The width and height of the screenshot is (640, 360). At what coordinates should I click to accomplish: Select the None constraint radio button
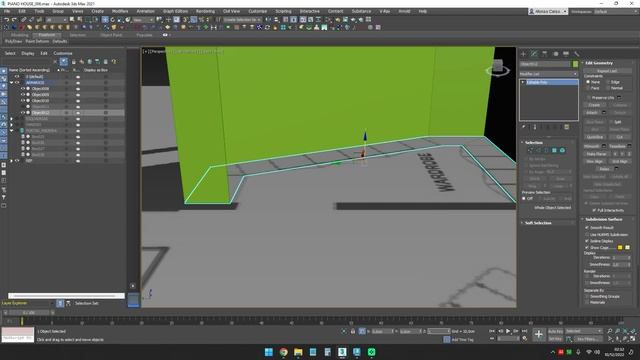pos(588,82)
